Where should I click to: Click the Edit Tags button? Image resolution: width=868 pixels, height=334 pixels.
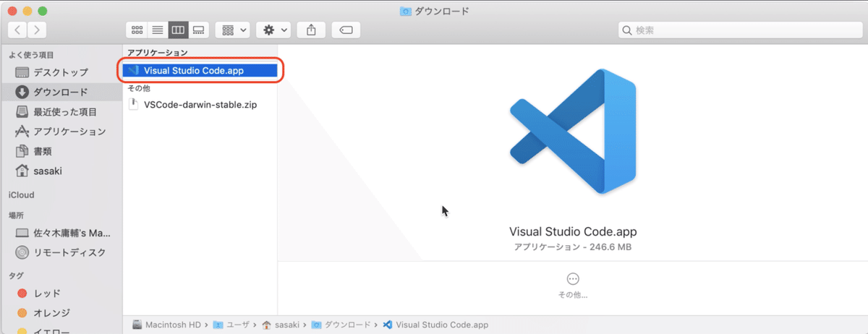pos(346,30)
